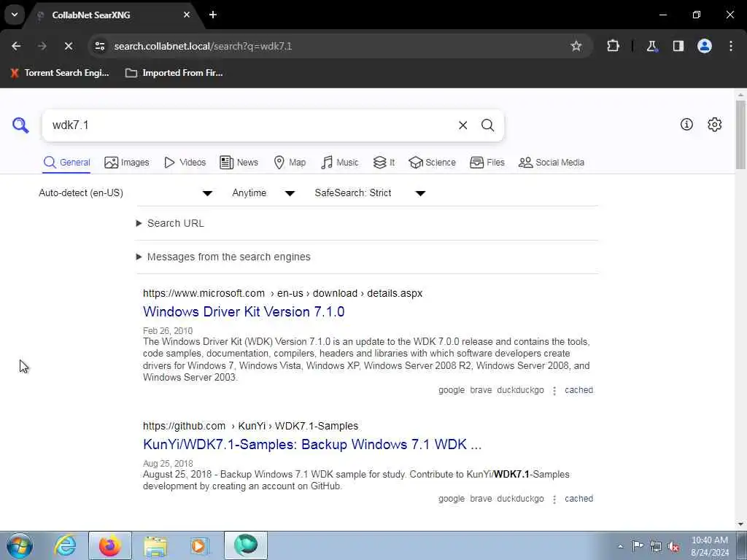The width and height of the screenshot is (747, 560).
Task: Show hidden tray icons arrow
Action: point(620,546)
